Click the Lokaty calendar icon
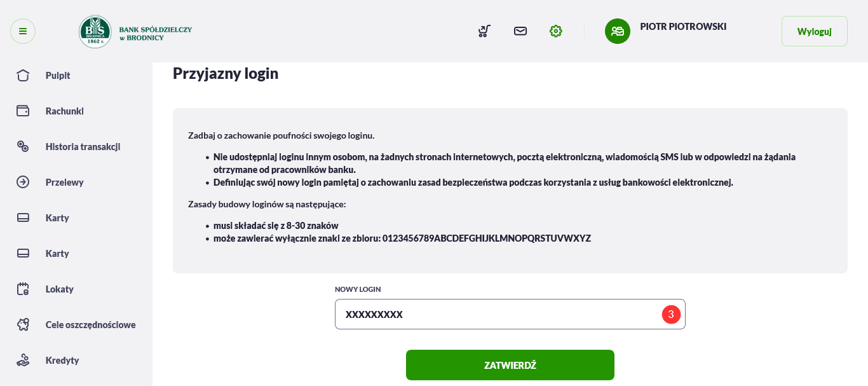Image resolution: width=868 pixels, height=386 pixels. (x=23, y=289)
